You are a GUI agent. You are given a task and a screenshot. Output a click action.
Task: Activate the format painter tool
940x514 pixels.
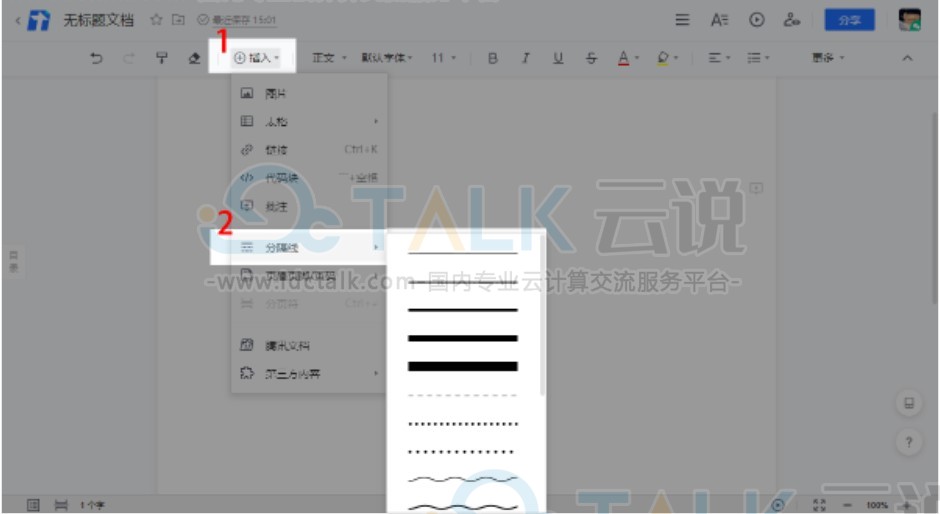[161, 58]
